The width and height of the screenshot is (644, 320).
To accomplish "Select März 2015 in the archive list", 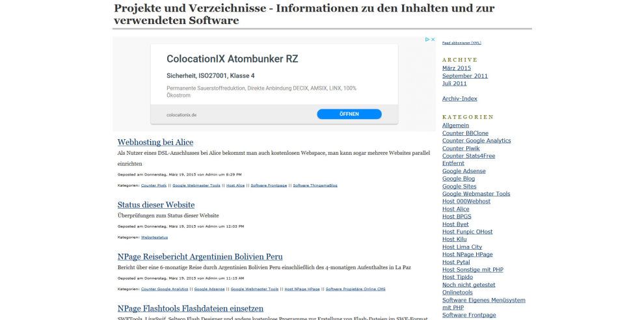I will click(456, 68).
